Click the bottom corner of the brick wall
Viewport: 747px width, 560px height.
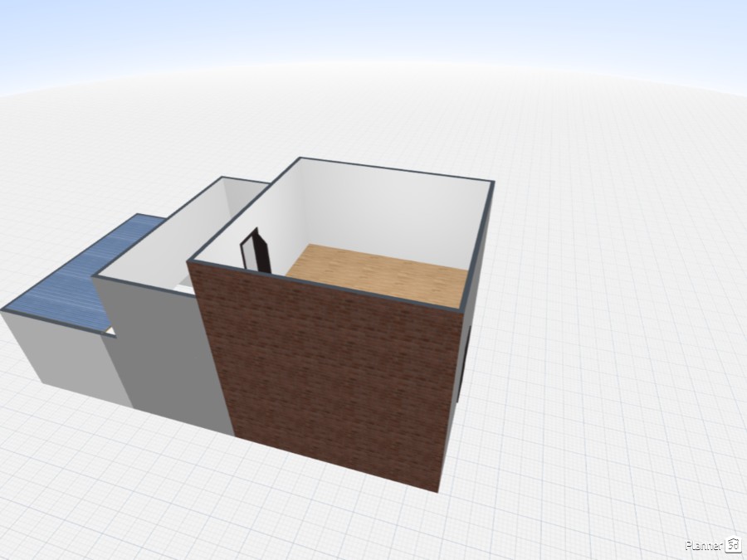click(438, 489)
